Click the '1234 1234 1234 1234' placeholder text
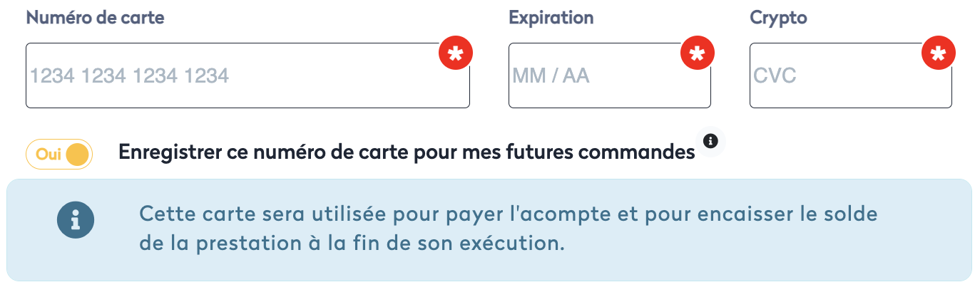 click(130, 75)
